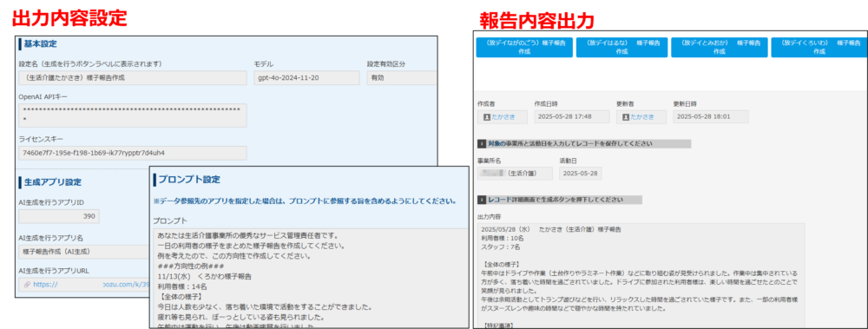This screenshot has width=868, height=329.
Task: Click output line 利用者様：10名
Action: point(501,238)
